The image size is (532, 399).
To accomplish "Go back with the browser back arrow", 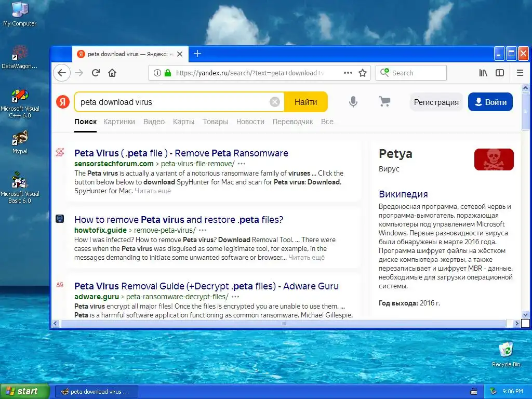I will coord(62,73).
